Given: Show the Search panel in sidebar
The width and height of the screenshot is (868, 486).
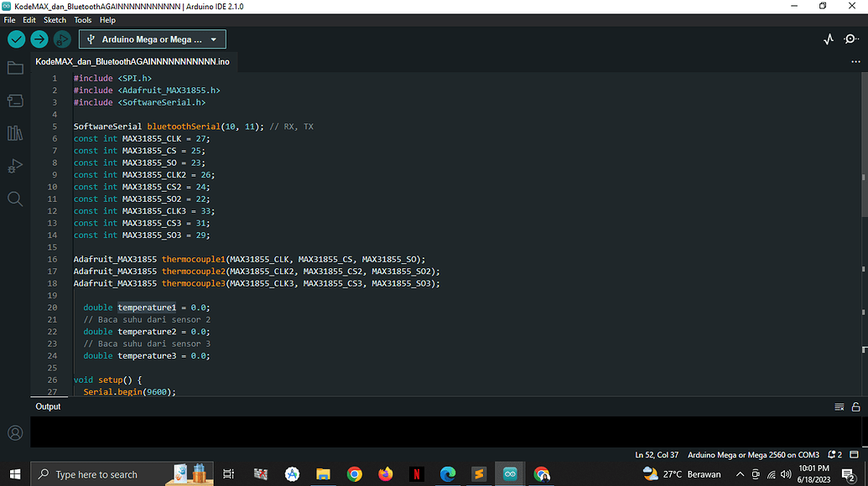Looking at the screenshot, I should pos(15,199).
